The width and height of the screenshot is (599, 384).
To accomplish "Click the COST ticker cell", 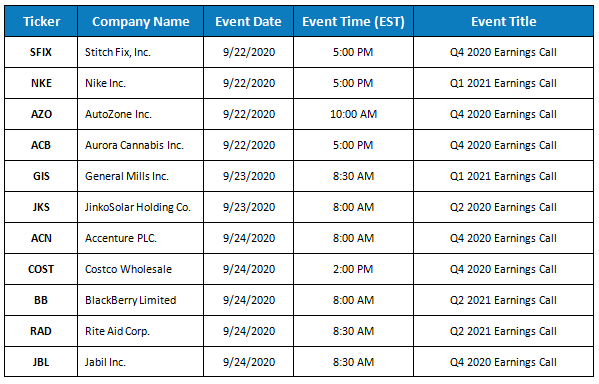I will (x=41, y=269).
